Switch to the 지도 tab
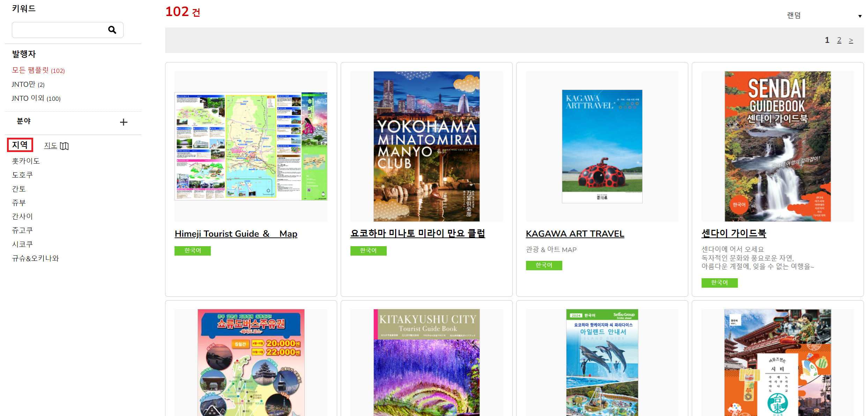 [x=51, y=146]
